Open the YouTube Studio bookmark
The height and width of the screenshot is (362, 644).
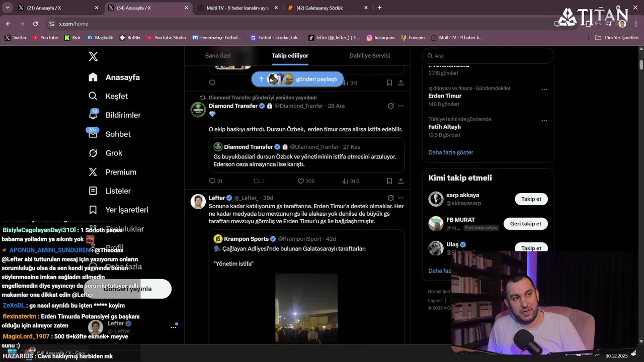click(x=166, y=38)
